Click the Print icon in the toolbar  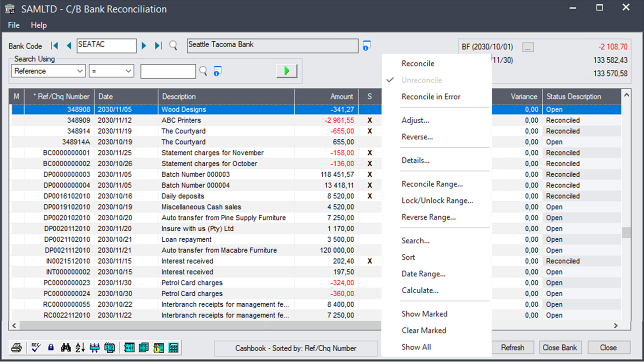(x=16, y=348)
